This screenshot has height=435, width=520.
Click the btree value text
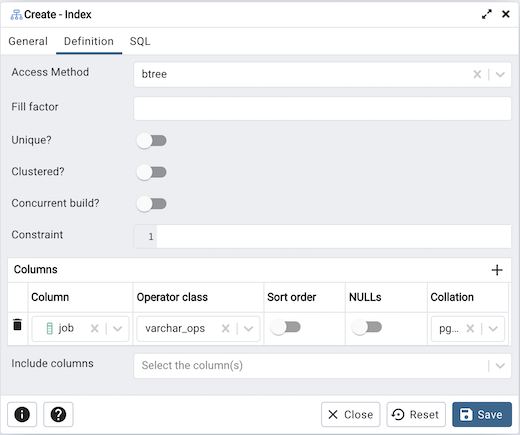coord(154,74)
